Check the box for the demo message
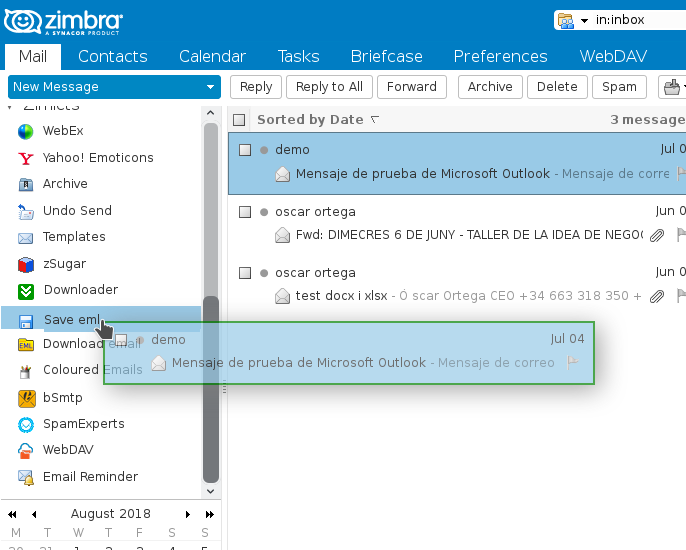The height and width of the screenshot is (550, 686). pos(245,150)
